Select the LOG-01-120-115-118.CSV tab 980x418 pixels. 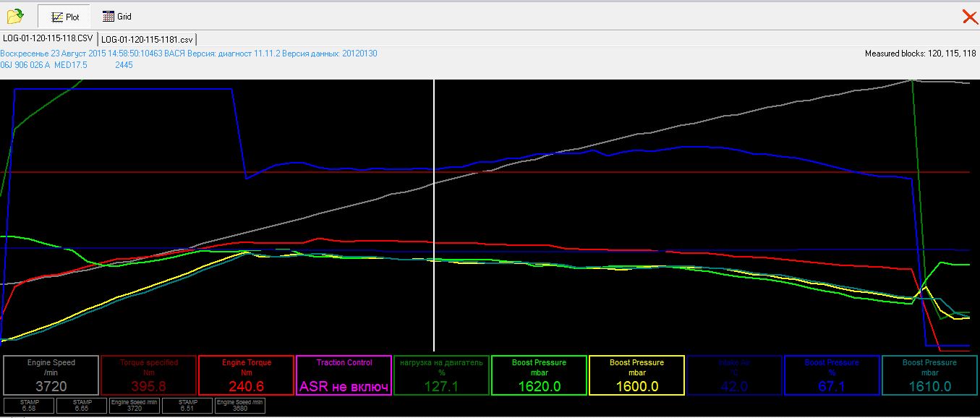point(48,38)
